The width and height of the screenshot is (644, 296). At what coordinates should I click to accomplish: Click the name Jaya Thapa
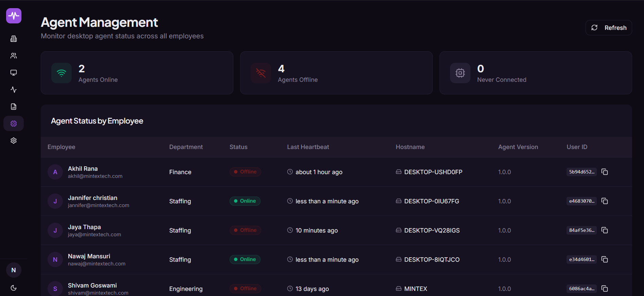click(x=84, y=227)
